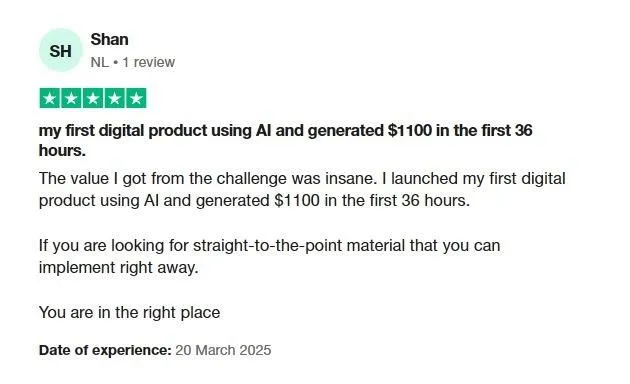The image size is (630, 384).
Task: Click the 'Date of experience:' label
Action: point(105,350)
